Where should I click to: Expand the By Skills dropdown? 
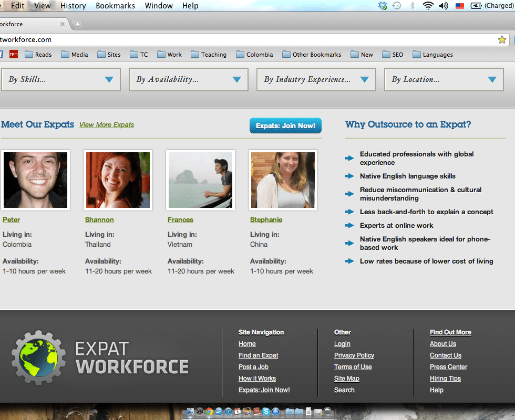61,79
